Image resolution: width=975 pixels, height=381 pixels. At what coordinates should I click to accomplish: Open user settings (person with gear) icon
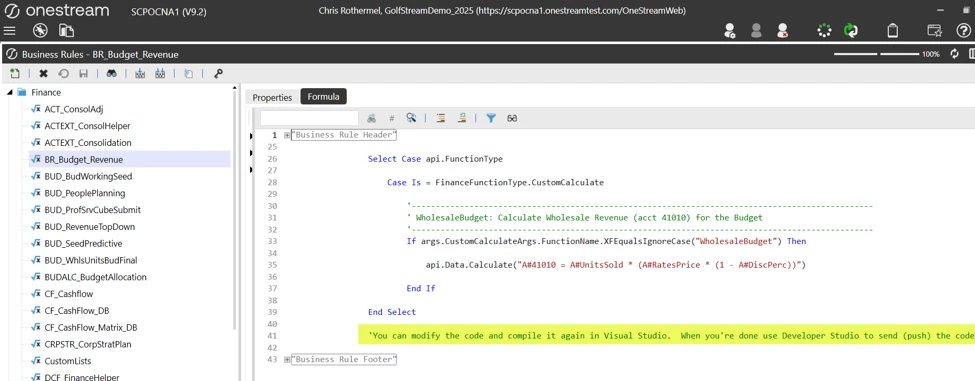(x=731, y=30)
